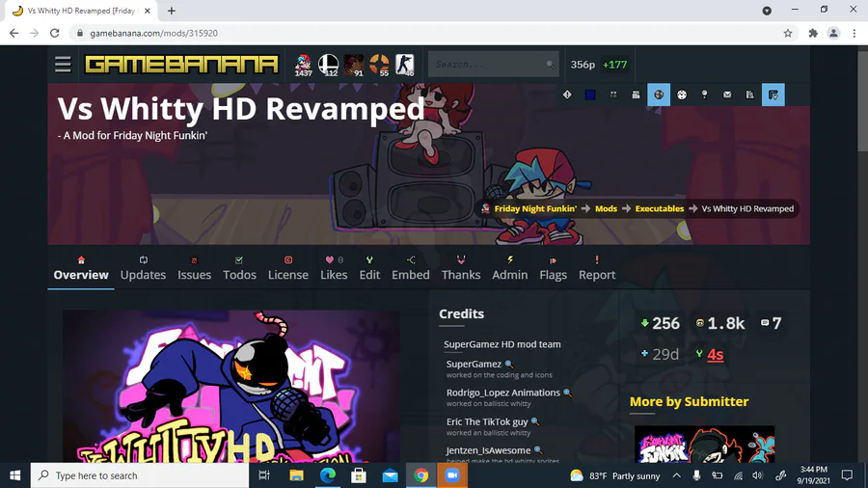Screen dimensions: 868x488
Task: Bookmark this page with star icon
Action: pos(788,33)
